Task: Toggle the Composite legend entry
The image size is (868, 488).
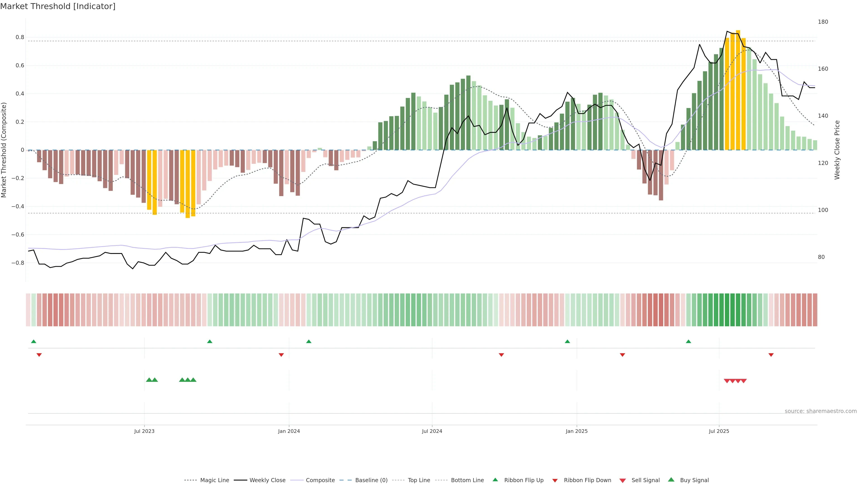Action: 320,480
